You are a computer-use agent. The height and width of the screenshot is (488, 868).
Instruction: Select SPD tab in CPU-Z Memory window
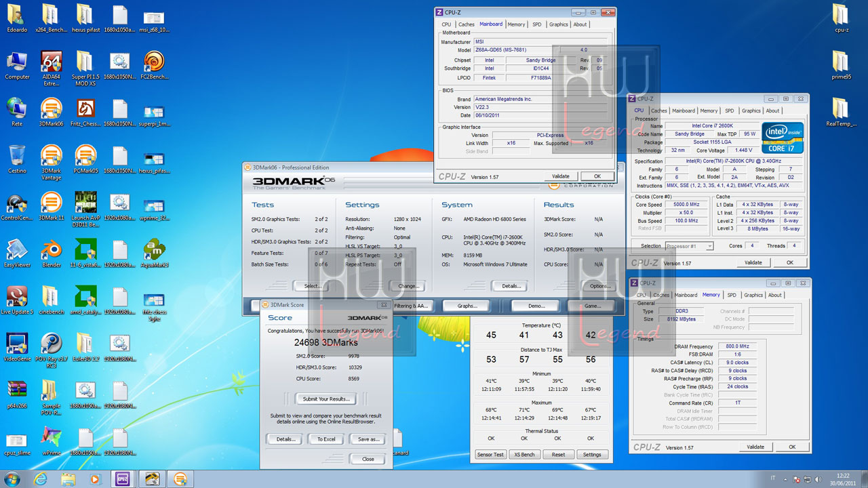731,295
